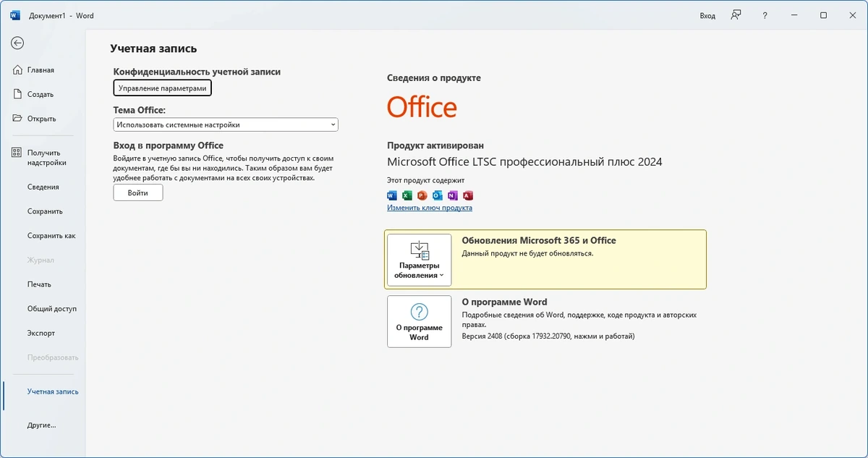Click the Outlook app icon under product contents
This screenshot has height=458, width=868.
[438, 195]
